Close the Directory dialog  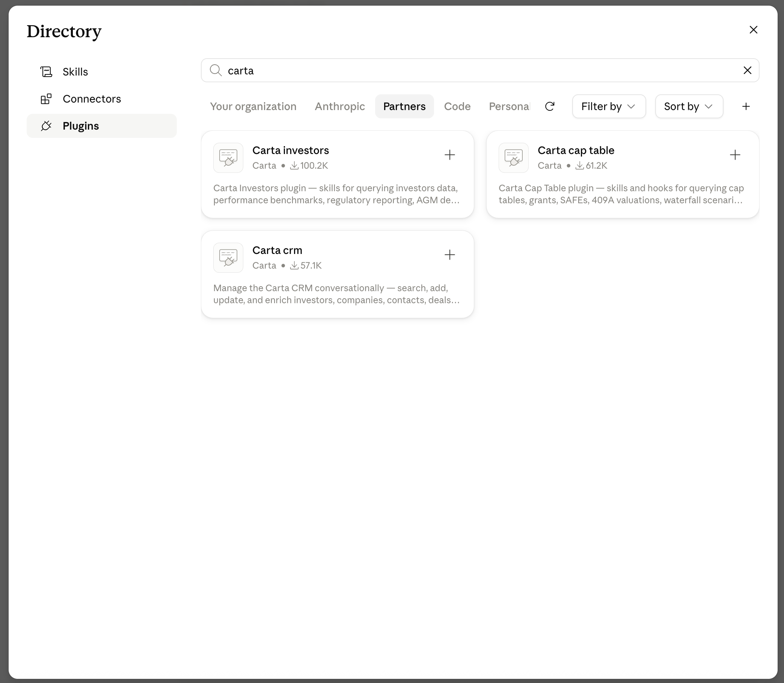pyautogui.click(x=753, y=30)
